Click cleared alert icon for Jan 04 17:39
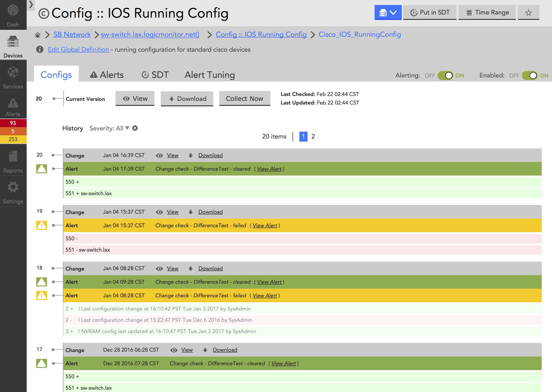552x392 pixels. click(42, 169)
